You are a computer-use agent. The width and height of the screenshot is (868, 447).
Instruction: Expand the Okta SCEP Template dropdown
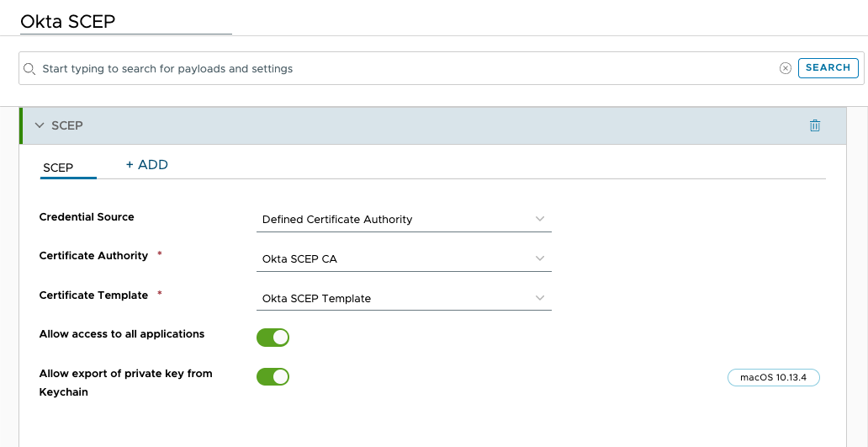[x=404, y=298]
